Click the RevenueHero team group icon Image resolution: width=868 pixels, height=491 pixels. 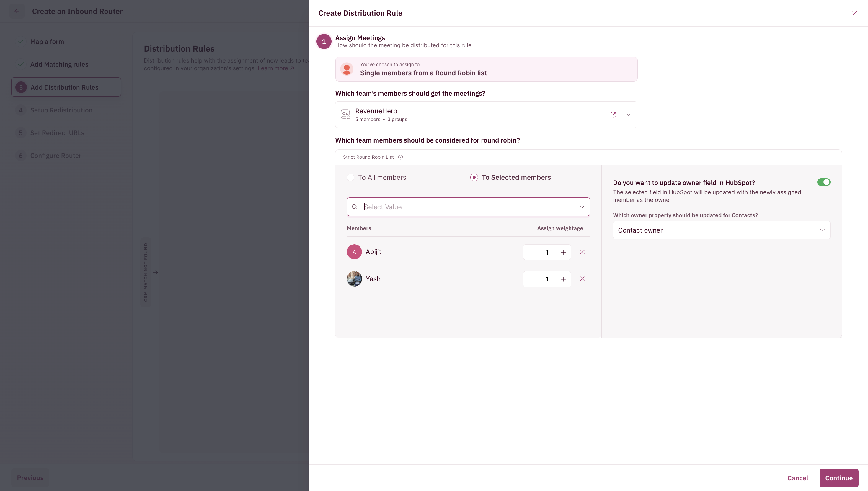345,115
